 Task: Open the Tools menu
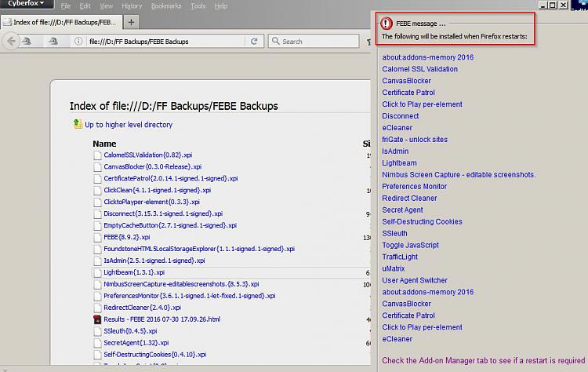coord(198,6)
